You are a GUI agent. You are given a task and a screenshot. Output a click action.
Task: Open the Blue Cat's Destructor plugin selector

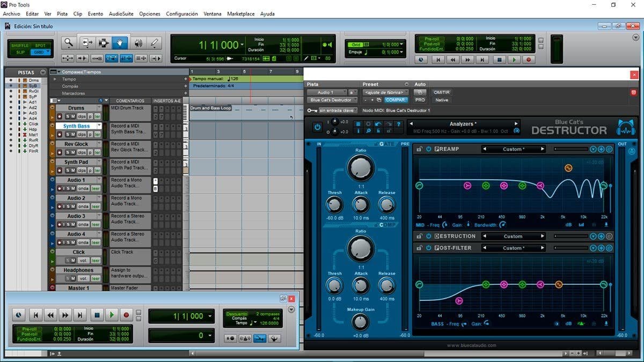coord(331,100)
